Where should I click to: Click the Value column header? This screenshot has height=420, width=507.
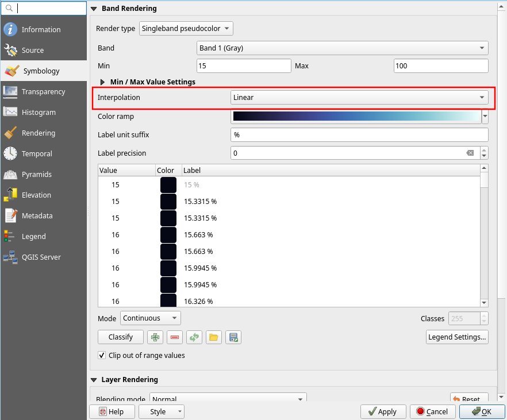[126, 170]
